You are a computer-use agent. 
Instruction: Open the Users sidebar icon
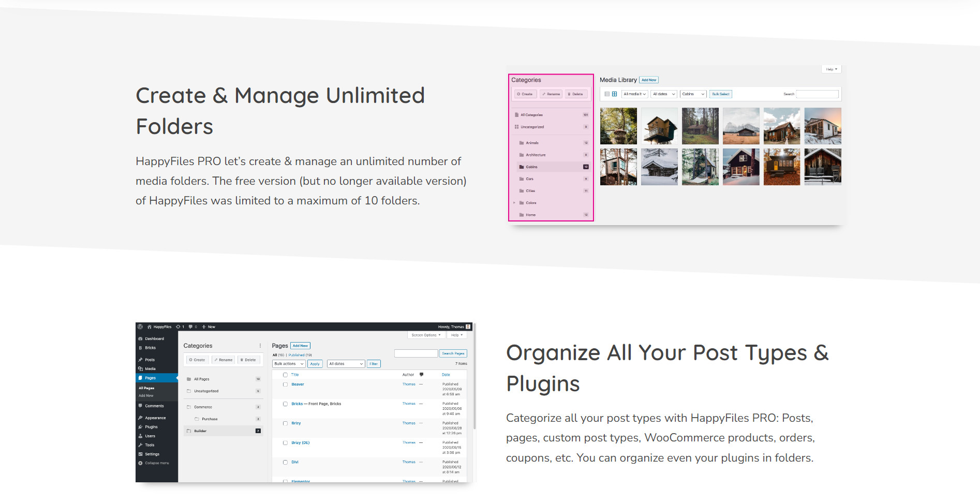coord(140,436)
